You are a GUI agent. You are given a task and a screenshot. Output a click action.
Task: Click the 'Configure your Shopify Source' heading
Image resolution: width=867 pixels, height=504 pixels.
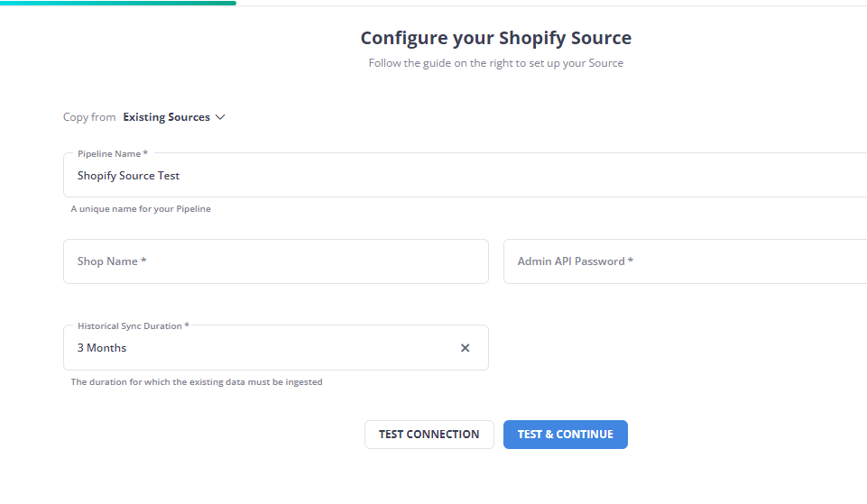496,38
